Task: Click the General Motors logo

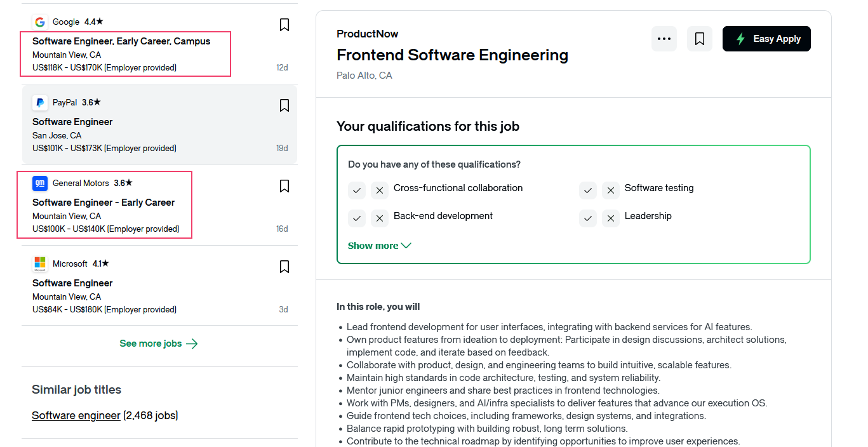Action: [x=40, y=183]
